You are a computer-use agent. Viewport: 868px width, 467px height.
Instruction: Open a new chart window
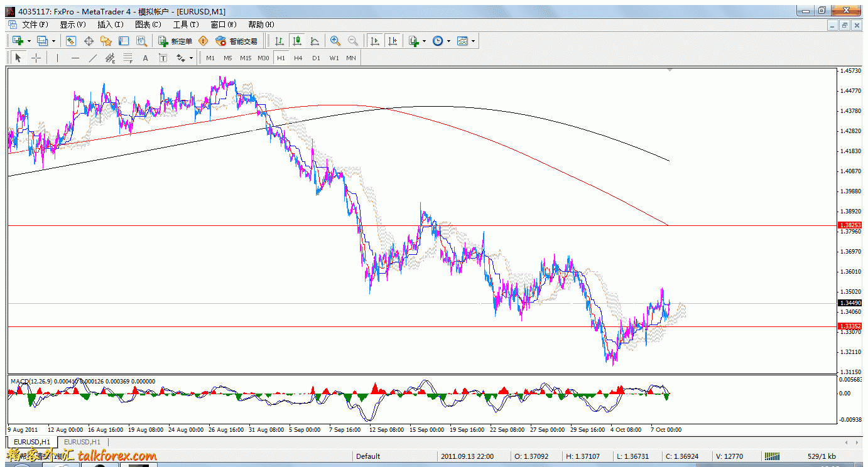click(x=18, y=41)
